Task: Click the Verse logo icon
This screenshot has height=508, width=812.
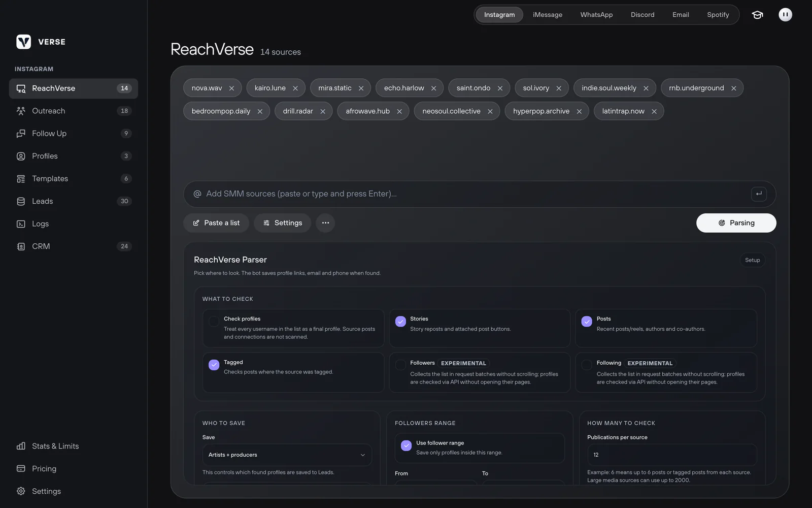Action: (23, 42)
